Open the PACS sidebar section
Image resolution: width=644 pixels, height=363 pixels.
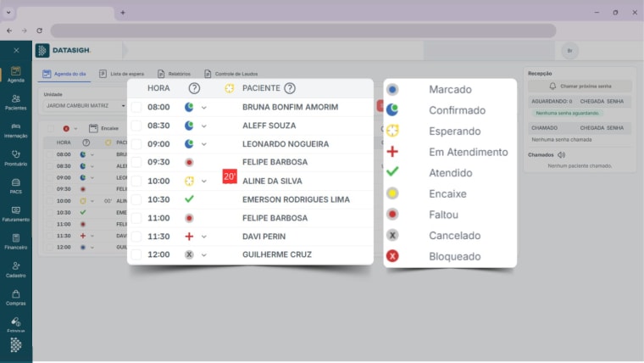click(x=15, y=187)
